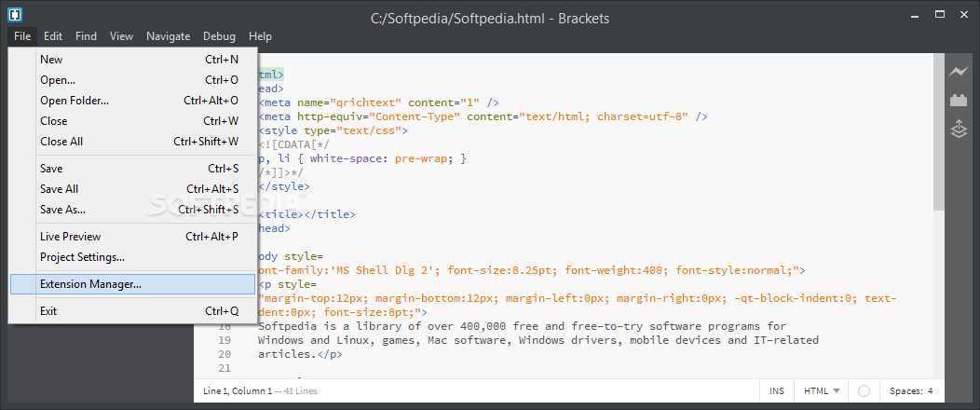Image resolution: width=980 pixels, height=410 pixels.
Task: Choose Save from File menu
Action: tap(132, 168)
